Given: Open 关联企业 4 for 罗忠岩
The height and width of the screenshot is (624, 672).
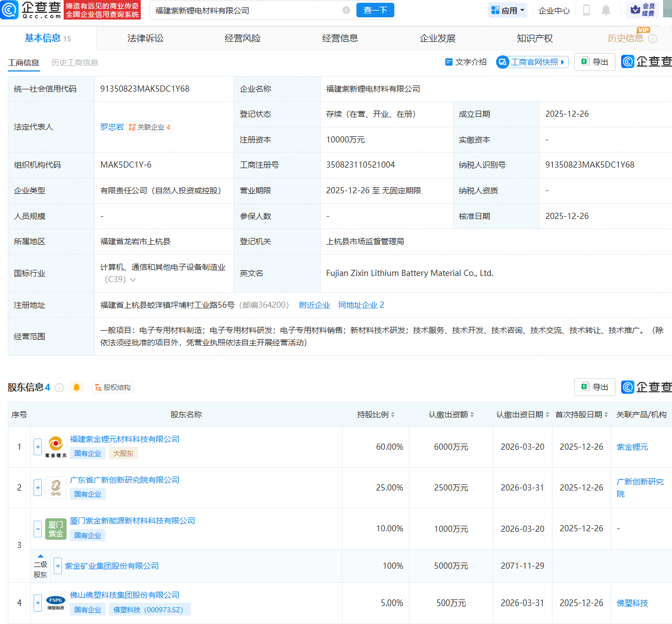Looking at the screenshot, I should [x=150, y=127].
